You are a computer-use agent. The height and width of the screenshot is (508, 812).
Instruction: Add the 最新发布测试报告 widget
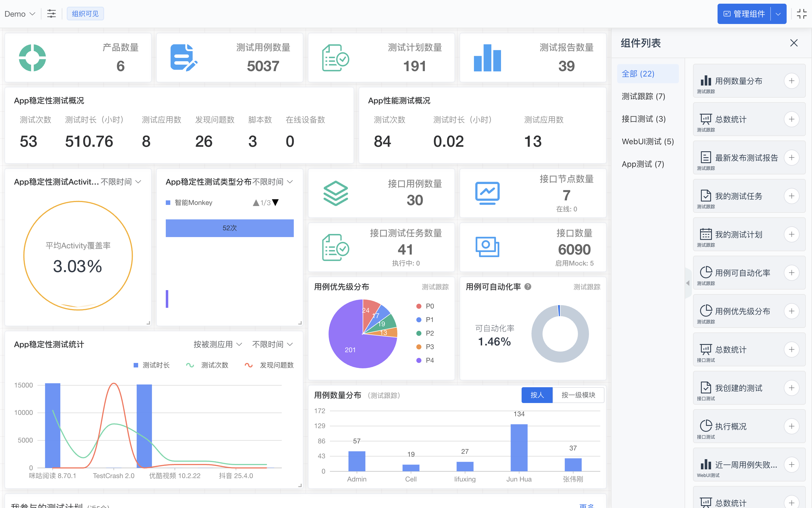pos(791,157)
